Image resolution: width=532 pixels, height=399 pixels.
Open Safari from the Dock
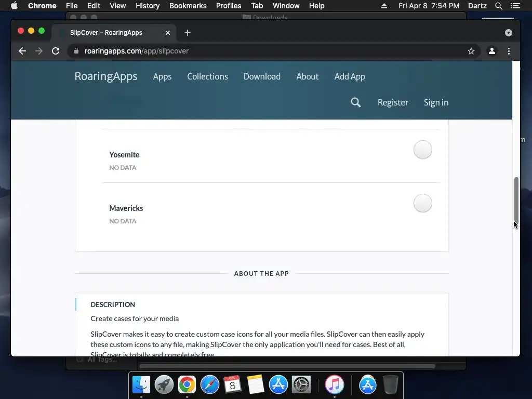(210, 384)
